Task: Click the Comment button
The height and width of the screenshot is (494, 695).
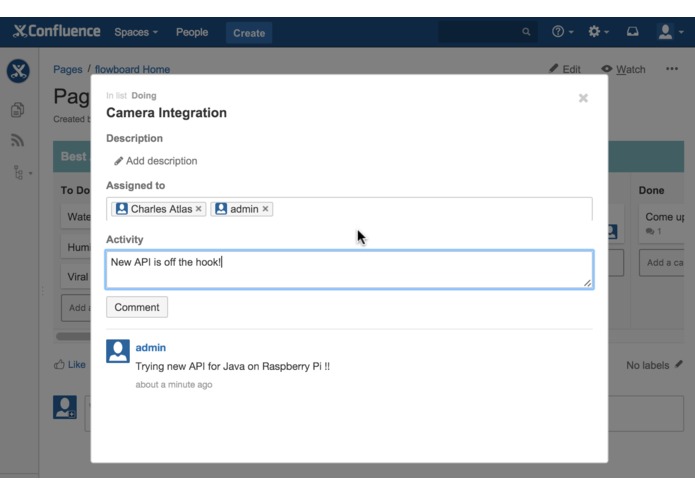Action: coord(137,307)
